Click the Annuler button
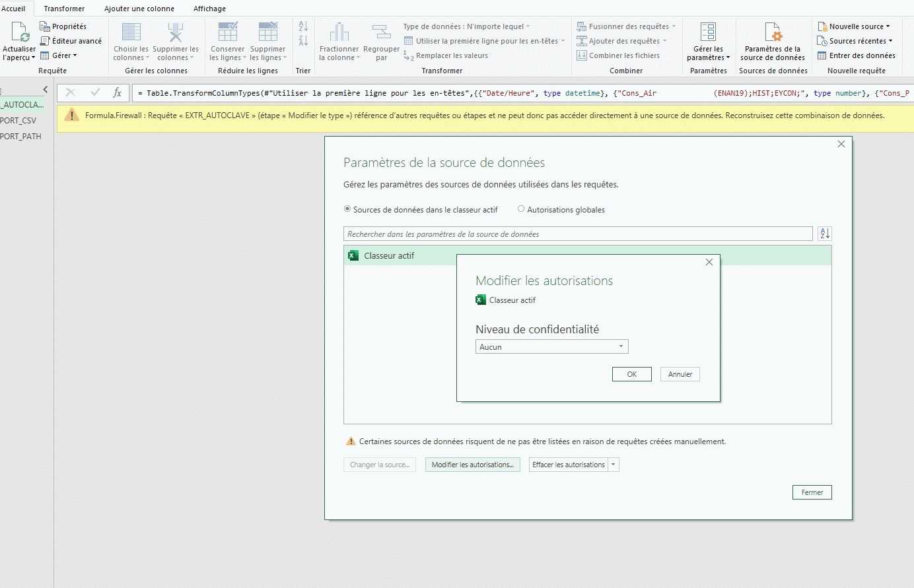Viewport: 914px width, 588px height. point(680,374)
